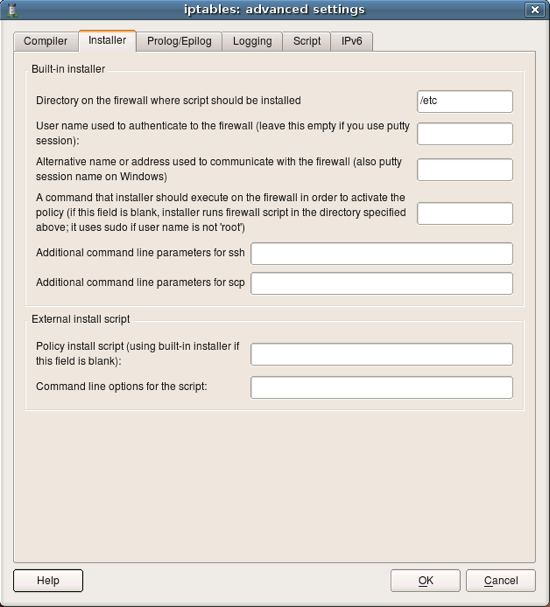
Task: Focus additional ssh parameters field
Action: 382,254
